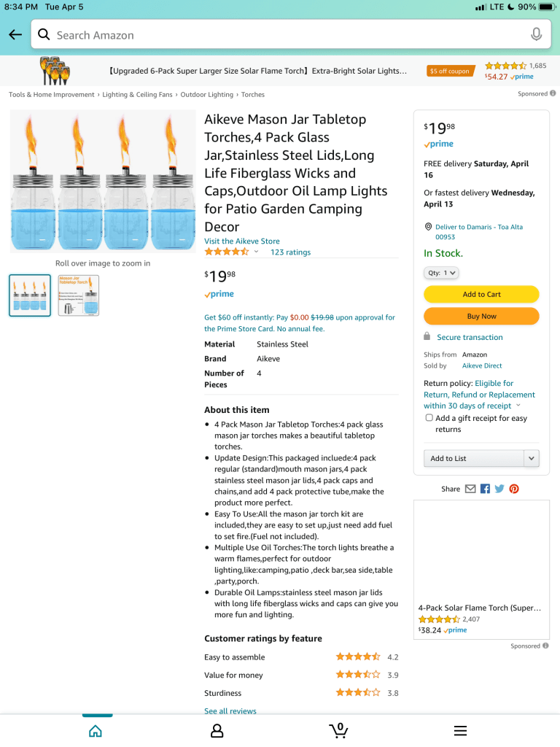The height and width of the screenshot is (747, 560).
Task: Expand the Add to List dropdown arrow
Action: coord(532,458)
